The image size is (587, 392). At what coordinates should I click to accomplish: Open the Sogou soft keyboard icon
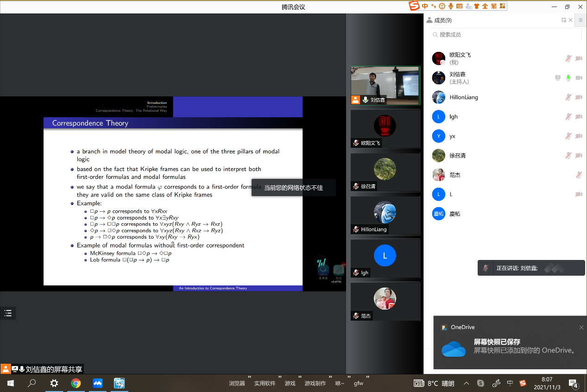point(459,6)
